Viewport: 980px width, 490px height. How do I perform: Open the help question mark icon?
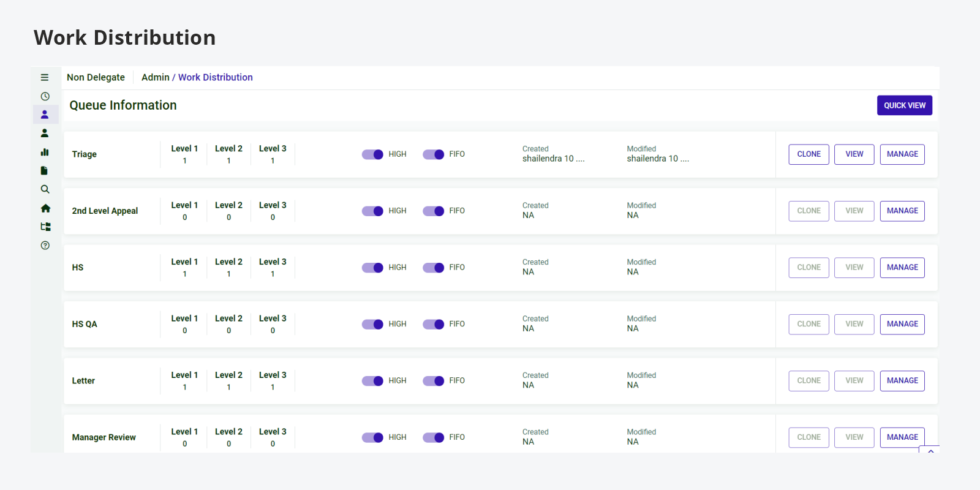45,246
